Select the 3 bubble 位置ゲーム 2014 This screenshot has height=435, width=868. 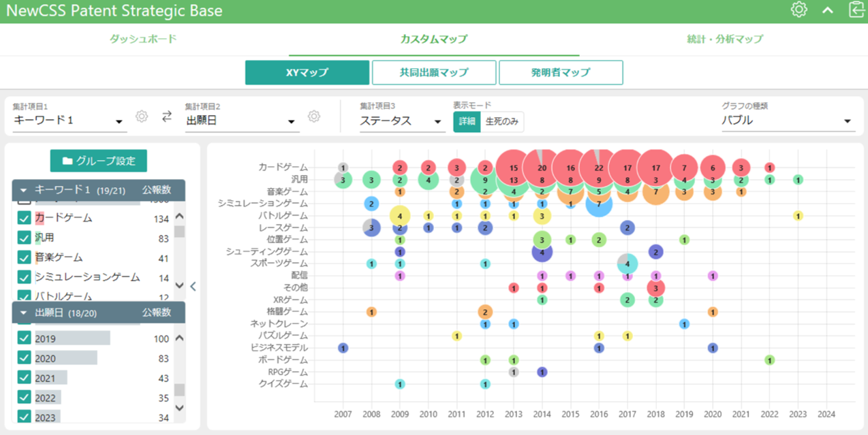[x=542, y=240]
